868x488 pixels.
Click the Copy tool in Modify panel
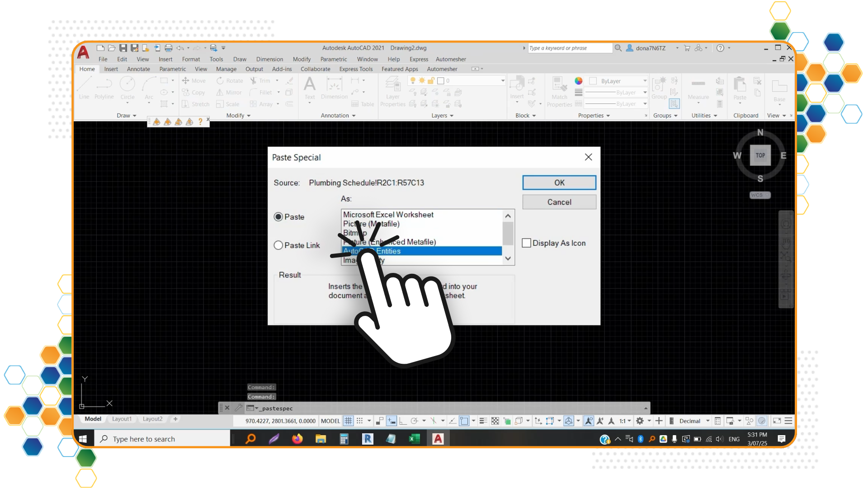point(193,93)
